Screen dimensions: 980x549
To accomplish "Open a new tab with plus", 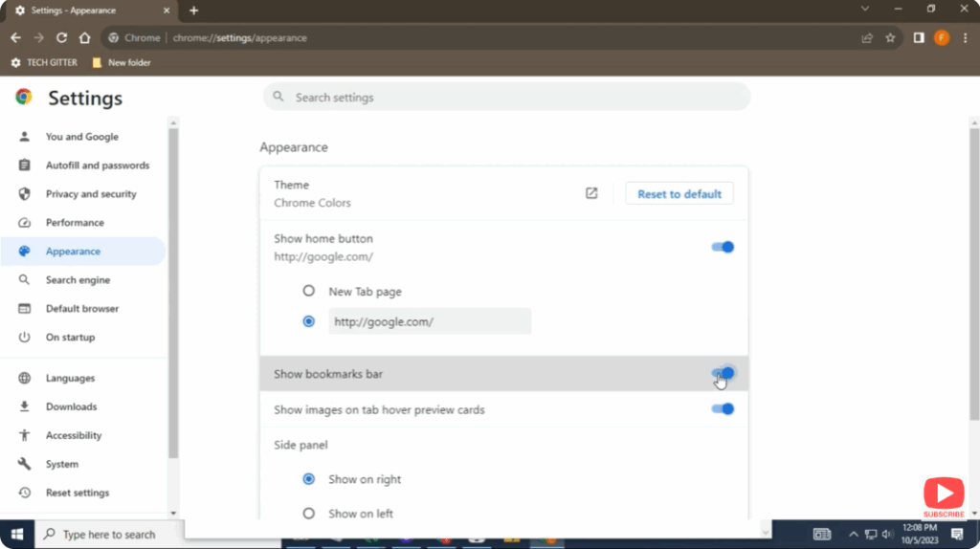I will pyautogui.click(x=193, y=11).
